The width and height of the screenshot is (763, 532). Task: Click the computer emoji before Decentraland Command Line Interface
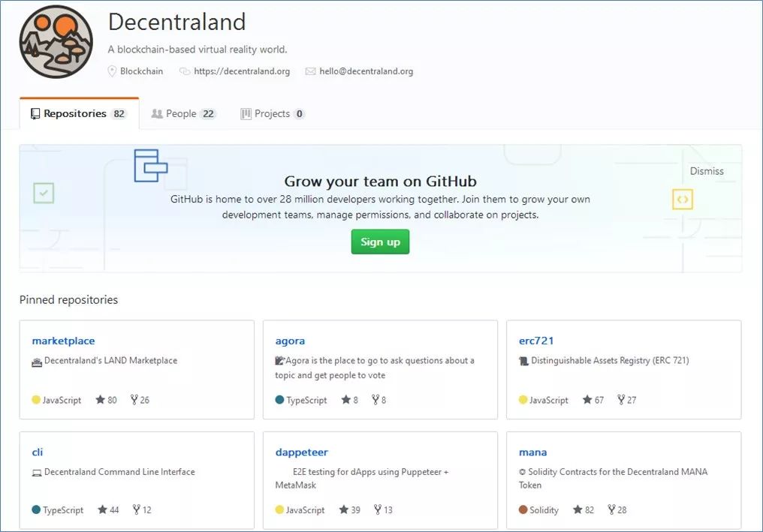click(37, 473)
